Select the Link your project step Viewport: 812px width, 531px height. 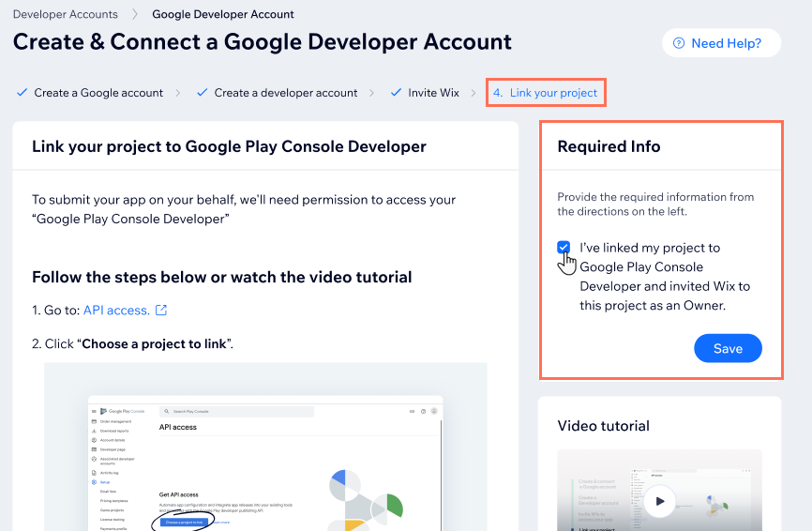point(546,93)
